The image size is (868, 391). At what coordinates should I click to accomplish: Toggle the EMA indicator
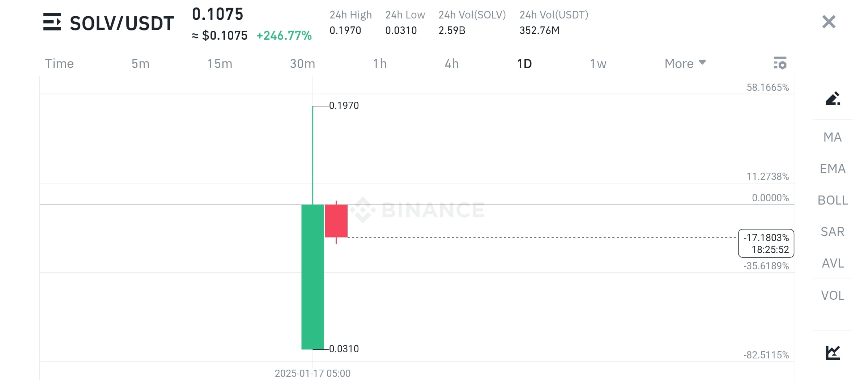(833, 169)
